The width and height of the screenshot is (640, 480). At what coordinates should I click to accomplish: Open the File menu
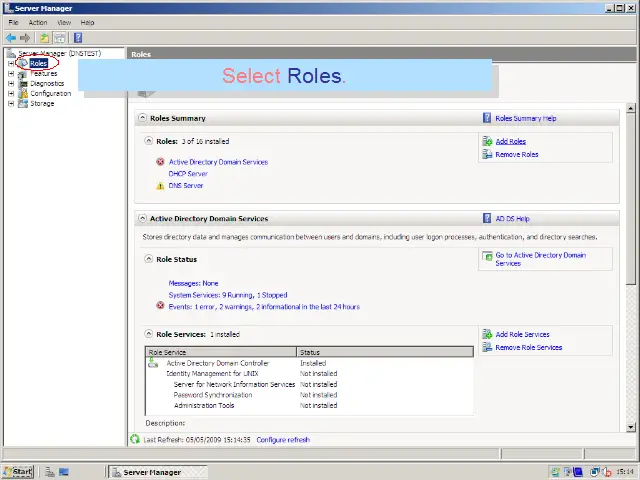click(13, 22)
